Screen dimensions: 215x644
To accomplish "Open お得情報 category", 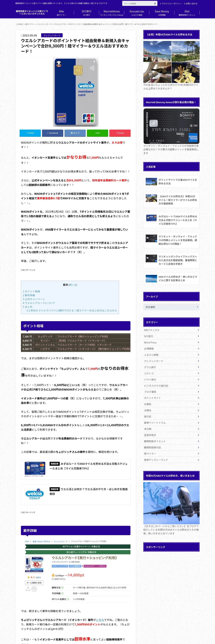I will [171, 349].
